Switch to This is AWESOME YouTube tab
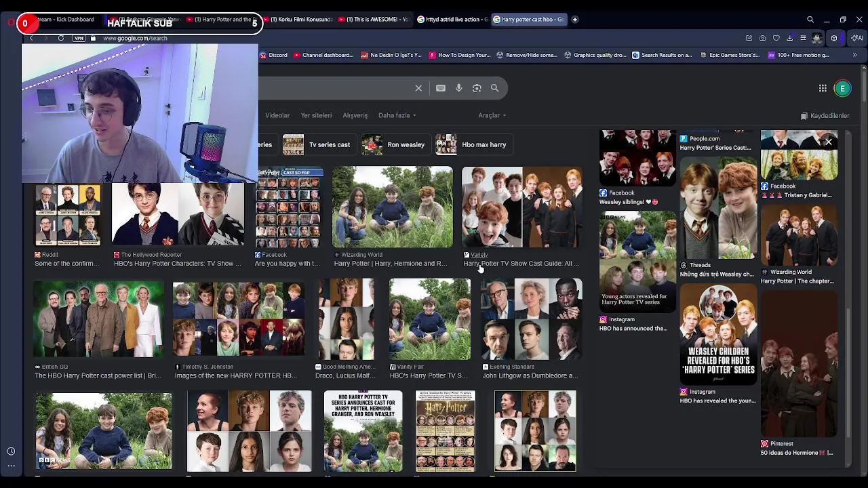Viewport: 868px width, 488px height. 373,20
